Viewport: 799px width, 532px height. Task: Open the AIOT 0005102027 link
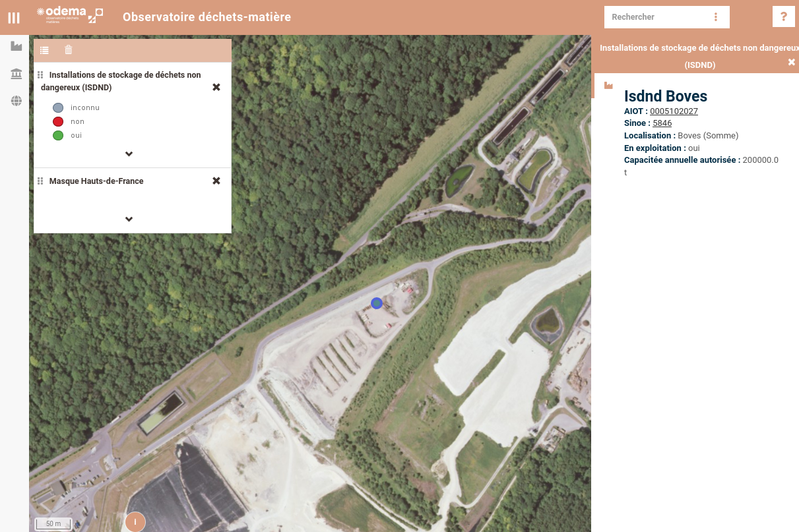(674, 111)
